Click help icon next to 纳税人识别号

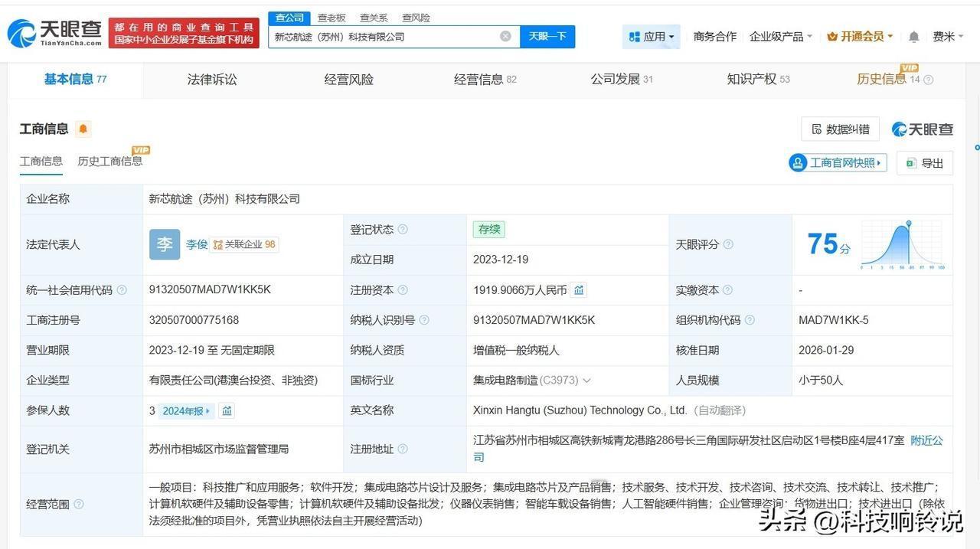click(x=424, y=320)
